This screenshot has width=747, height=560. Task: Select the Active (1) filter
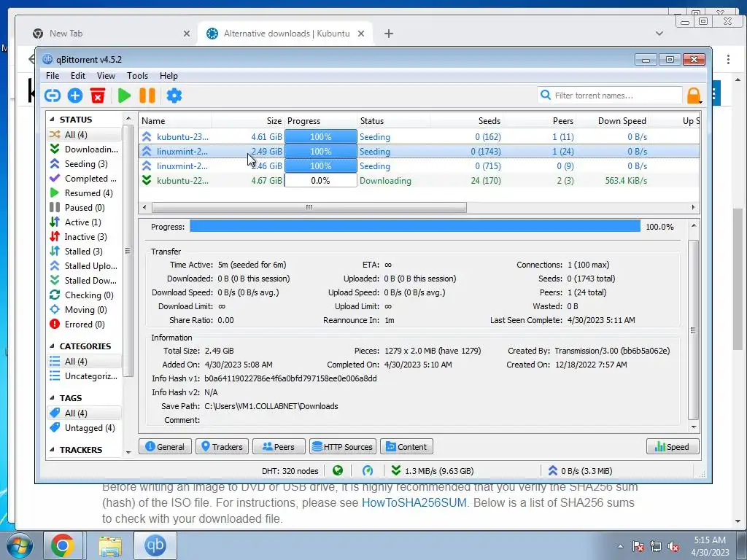pyautogui.click(x=85, y=222)
